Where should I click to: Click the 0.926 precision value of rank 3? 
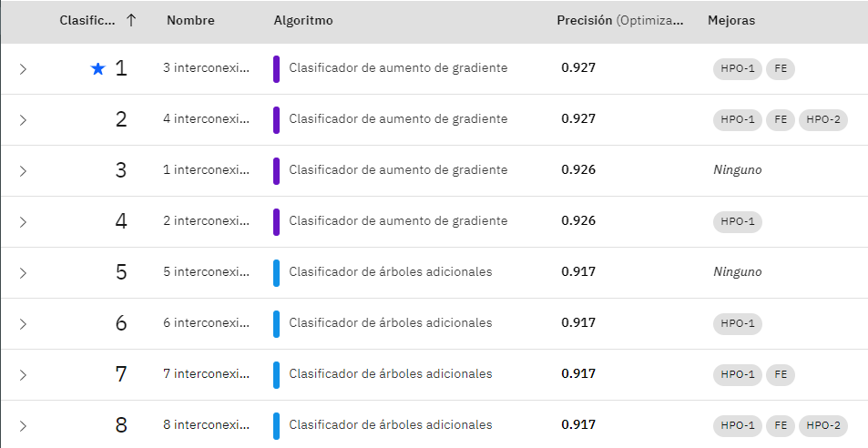pos(578,170)
